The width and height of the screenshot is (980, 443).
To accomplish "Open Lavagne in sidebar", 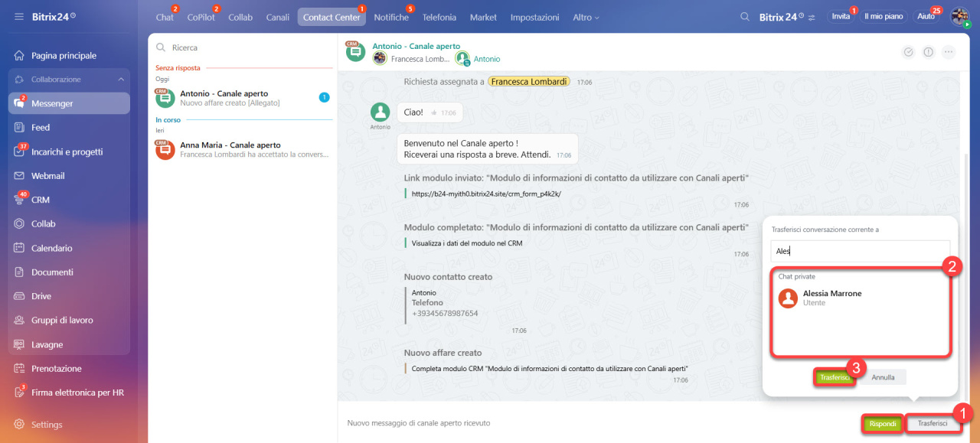I will [69, 344].
